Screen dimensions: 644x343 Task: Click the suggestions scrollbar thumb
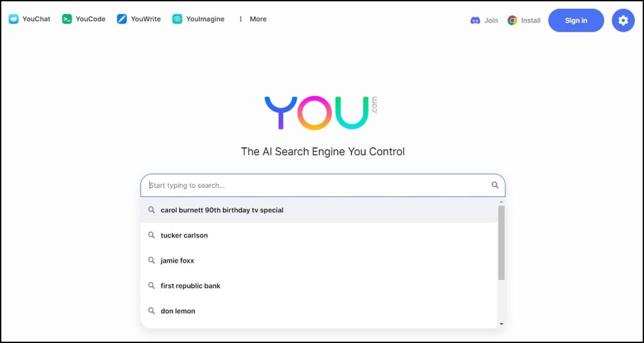(501, 243)
